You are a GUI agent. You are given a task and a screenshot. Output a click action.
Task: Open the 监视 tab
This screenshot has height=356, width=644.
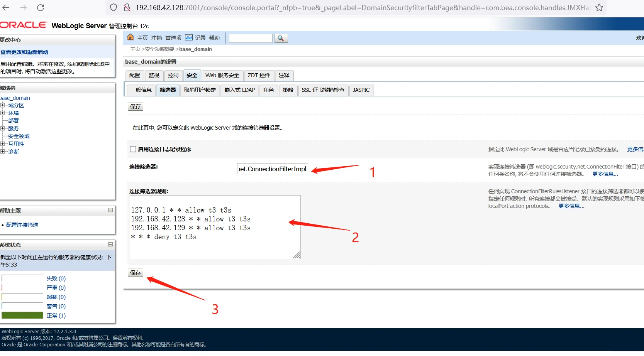pyautogui.click(x=154, y=76)
